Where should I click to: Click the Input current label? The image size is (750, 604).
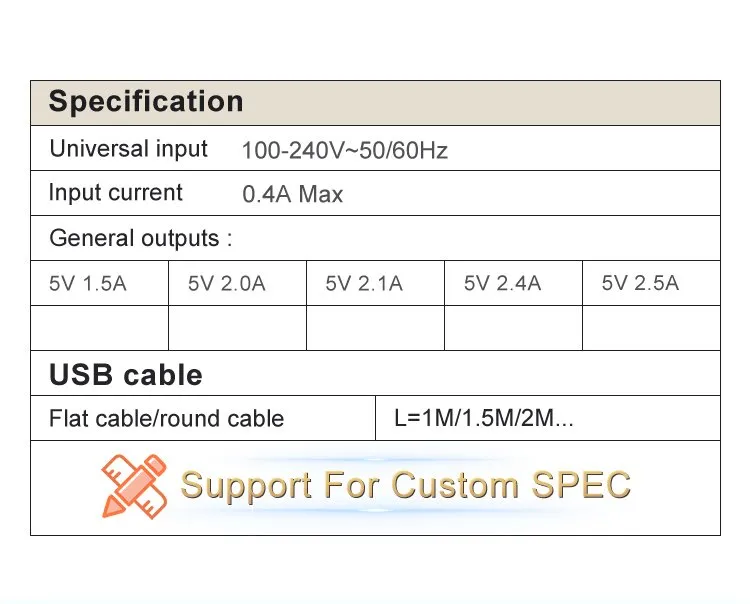point(116,193)
